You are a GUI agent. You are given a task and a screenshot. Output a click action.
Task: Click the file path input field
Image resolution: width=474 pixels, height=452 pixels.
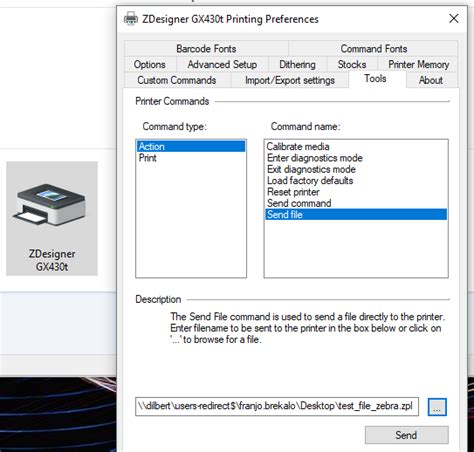pyautogui.click(x=277, y=406)
